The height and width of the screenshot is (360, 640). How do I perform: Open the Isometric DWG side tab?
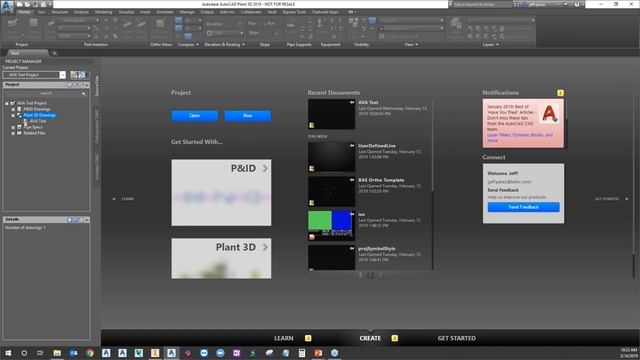point(97,168)
